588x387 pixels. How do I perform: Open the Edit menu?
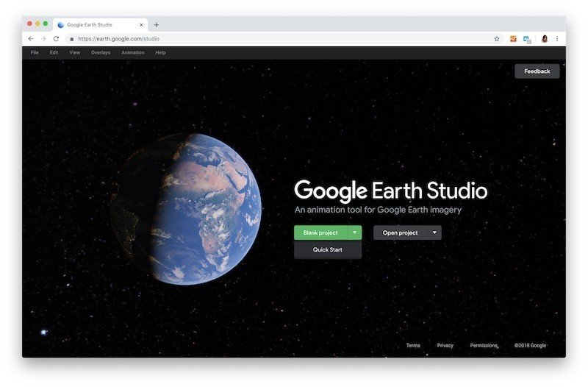pyautogui.click(x=54, y=52)
